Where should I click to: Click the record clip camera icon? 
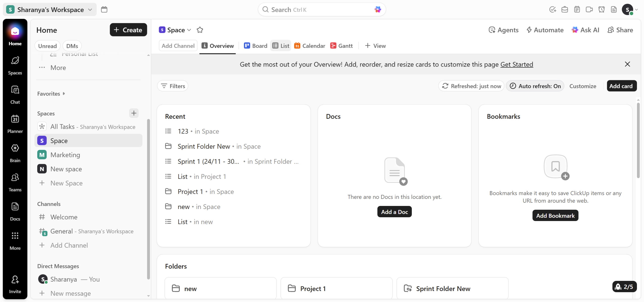pos(589,10)
